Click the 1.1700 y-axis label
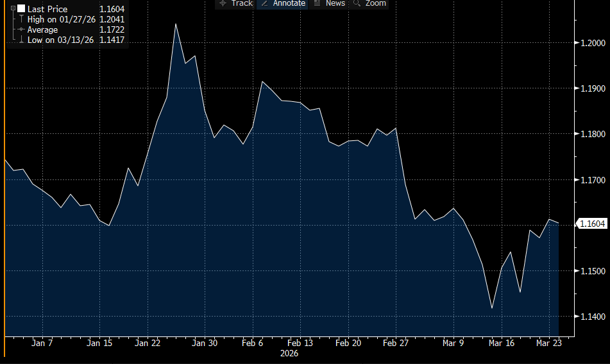The image size is (610, 364). (593, 180)
